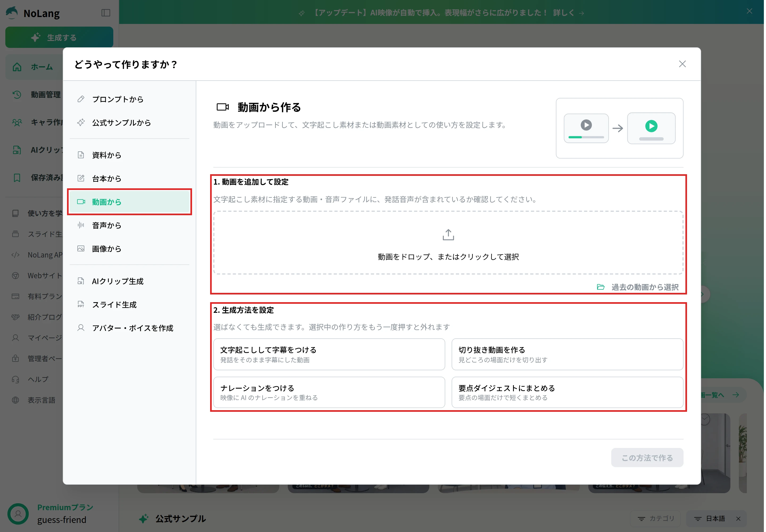
Task: Select プロンプトから in the dialog menu
Action: 129,99
